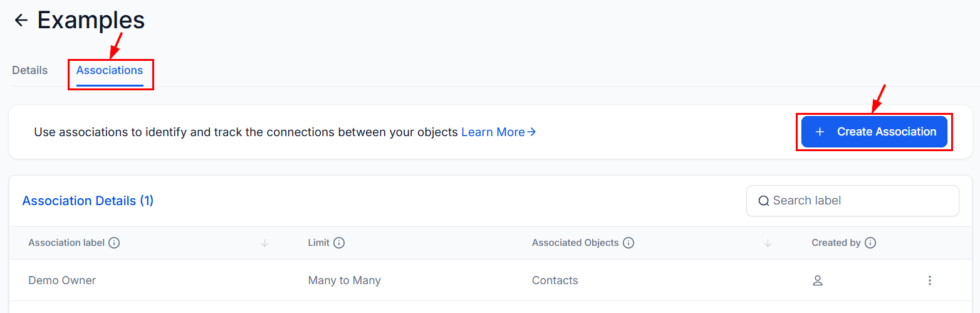Sort by the Association label arrow

coord(264,243)
